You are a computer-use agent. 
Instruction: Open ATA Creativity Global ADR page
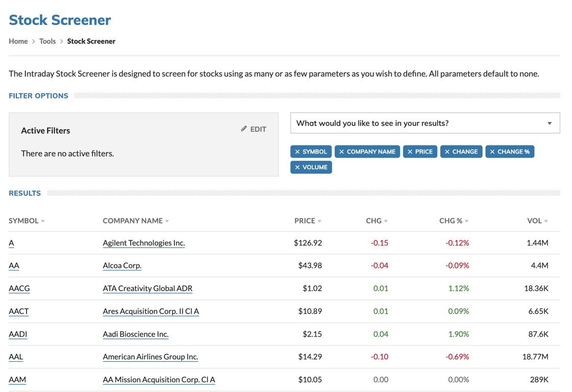148,288
